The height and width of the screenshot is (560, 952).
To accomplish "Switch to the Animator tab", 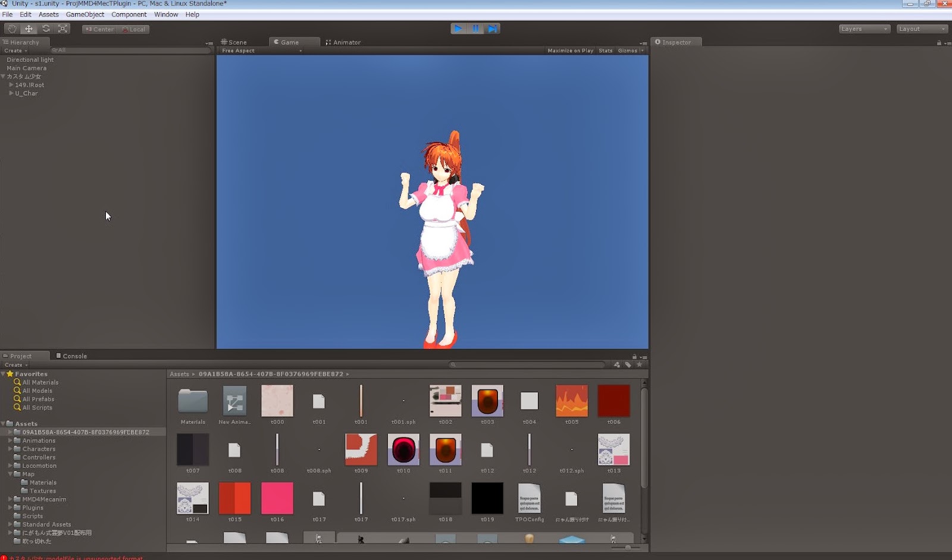I will click(x=343, y=42).
